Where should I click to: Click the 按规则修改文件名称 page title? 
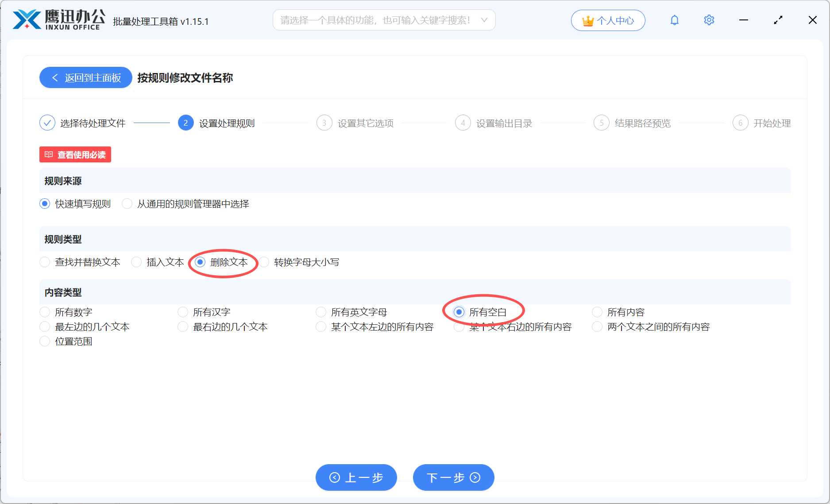pyautogui.click(x=185, y=78)
